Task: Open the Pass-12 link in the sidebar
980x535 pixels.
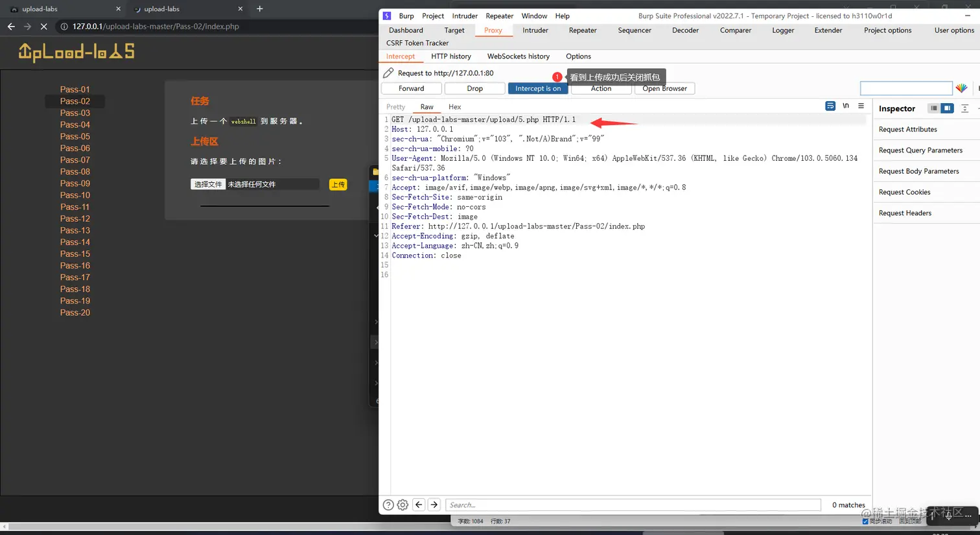Action: tap(75, 219)
